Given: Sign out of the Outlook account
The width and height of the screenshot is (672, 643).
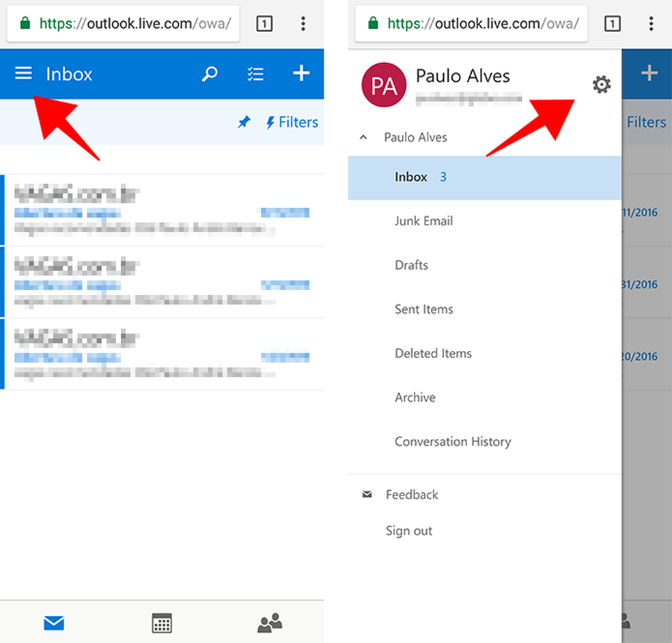Looking at the screenshot, I should (409, 531).
